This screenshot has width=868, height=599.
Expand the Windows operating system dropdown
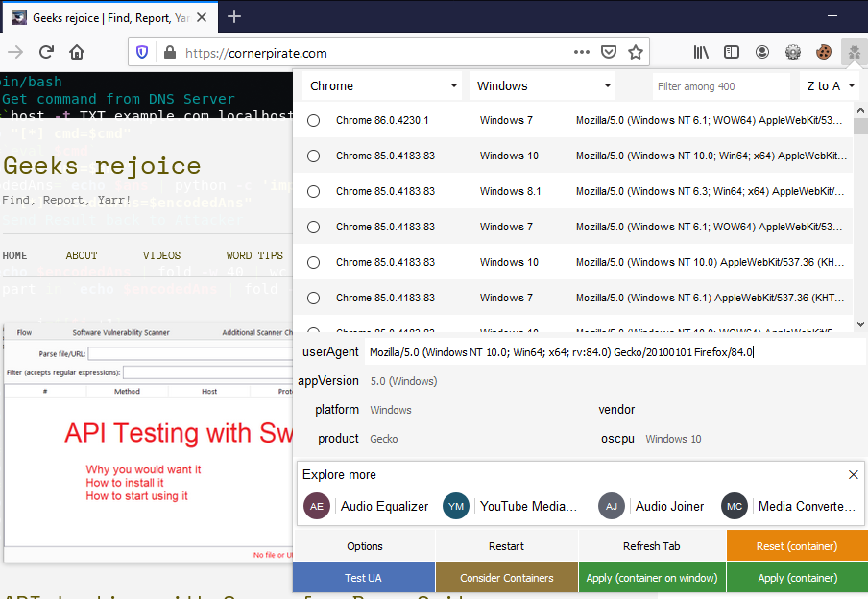click(543, 85)
